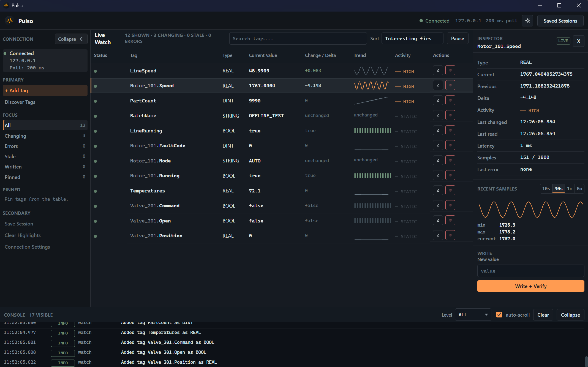The width and height of the screenshot is (588, 367).
Task: Delete the Valve_201.Position tag
Action: pyautogui.click(x=450, y=235)
